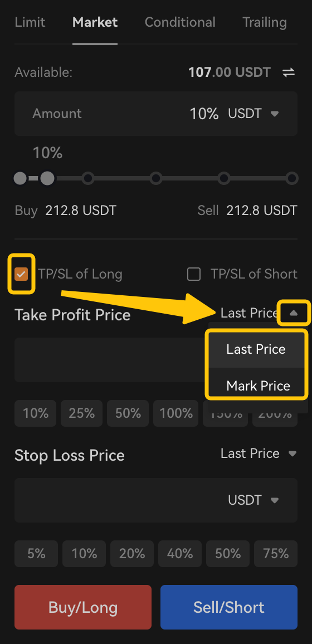
Task: Switch to the Conditional order tab
Action: (180, 22)
